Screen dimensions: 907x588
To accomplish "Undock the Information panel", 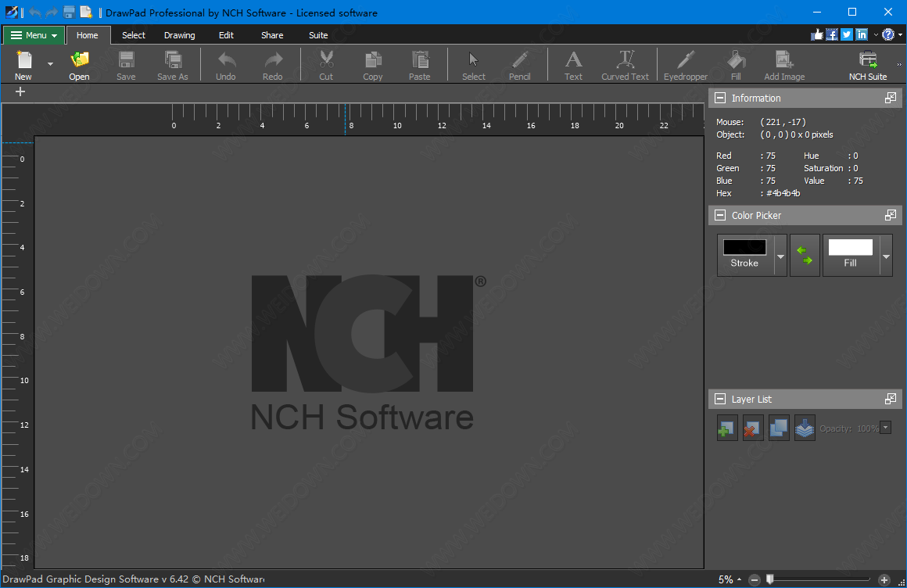I will point(891,98).
